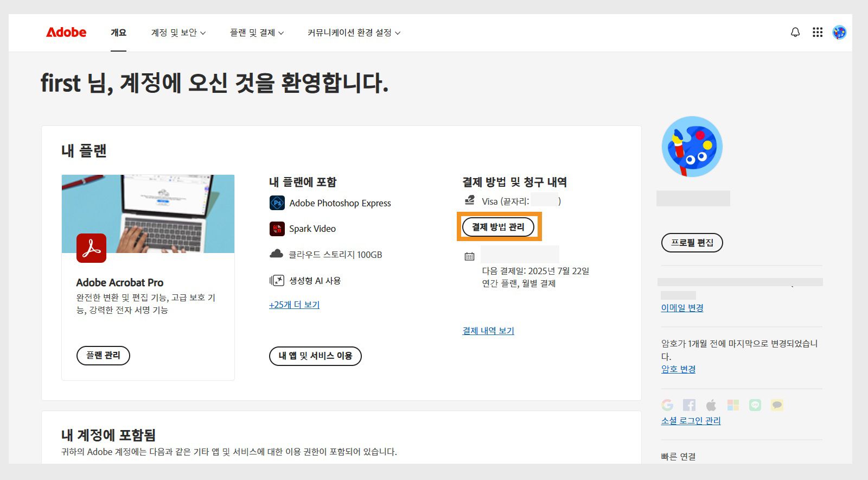Open the profile avatar menu in header
The width and height of the screenshot is (868, 480).
click(x=839, y=33)
